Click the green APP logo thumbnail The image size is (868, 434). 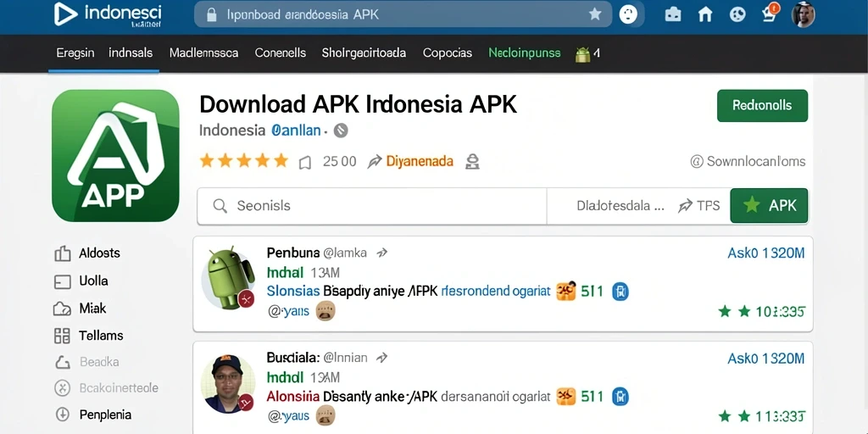point(115,156)
